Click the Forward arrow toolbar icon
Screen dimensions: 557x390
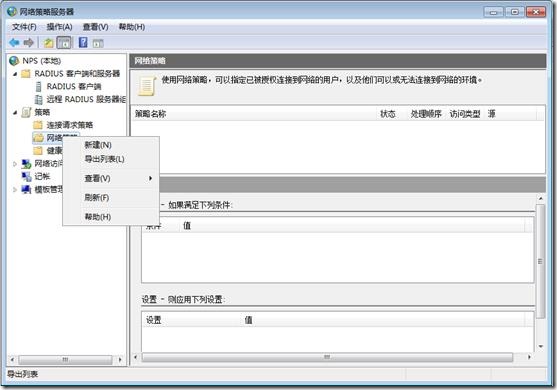(x=28, y=43)
